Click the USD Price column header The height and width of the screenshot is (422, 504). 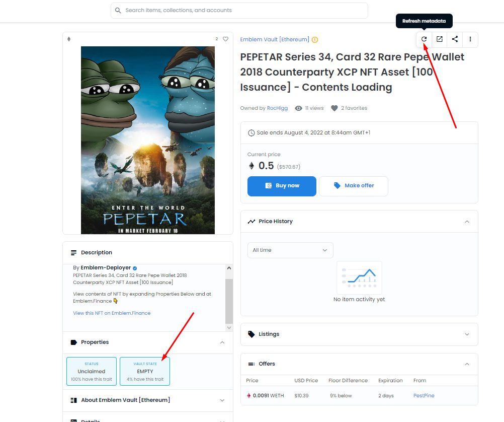click(x=306, y=381)
